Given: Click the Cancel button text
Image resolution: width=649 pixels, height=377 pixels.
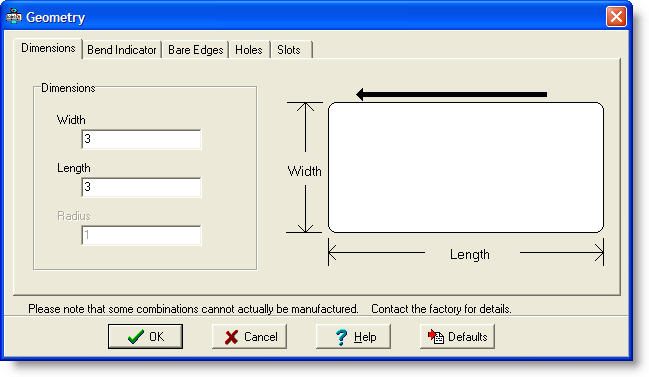Looking at the screenshot, I should click(261, 337).
